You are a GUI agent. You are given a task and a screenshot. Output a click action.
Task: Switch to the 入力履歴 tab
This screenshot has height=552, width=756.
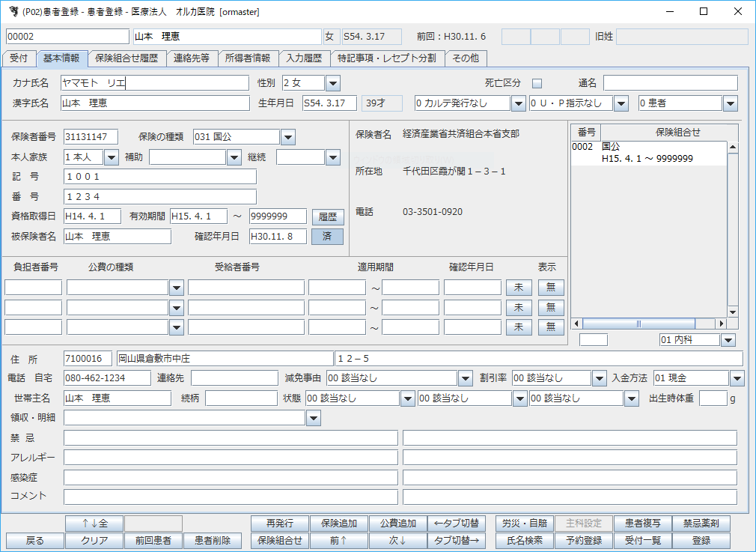click(304, 58)
